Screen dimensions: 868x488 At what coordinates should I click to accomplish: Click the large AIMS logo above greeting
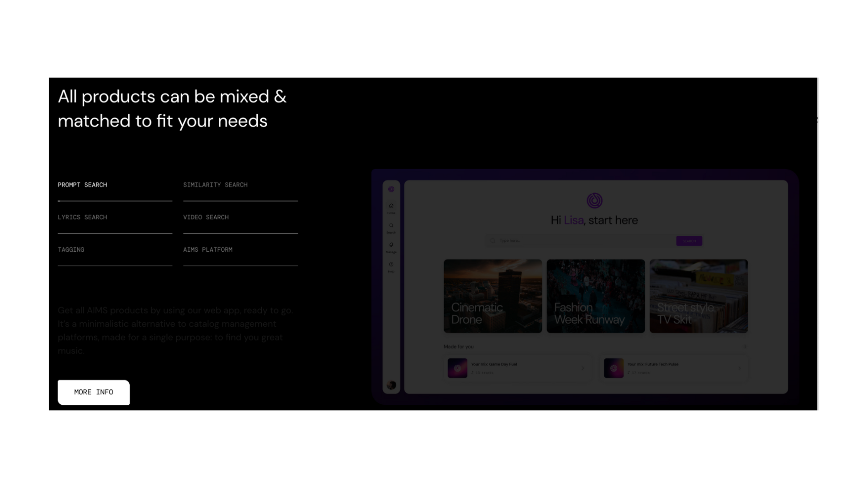coord(594,200)
